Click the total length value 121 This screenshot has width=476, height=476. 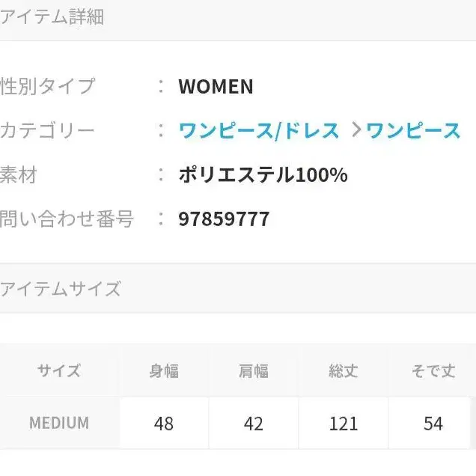[x=344, y=424]
